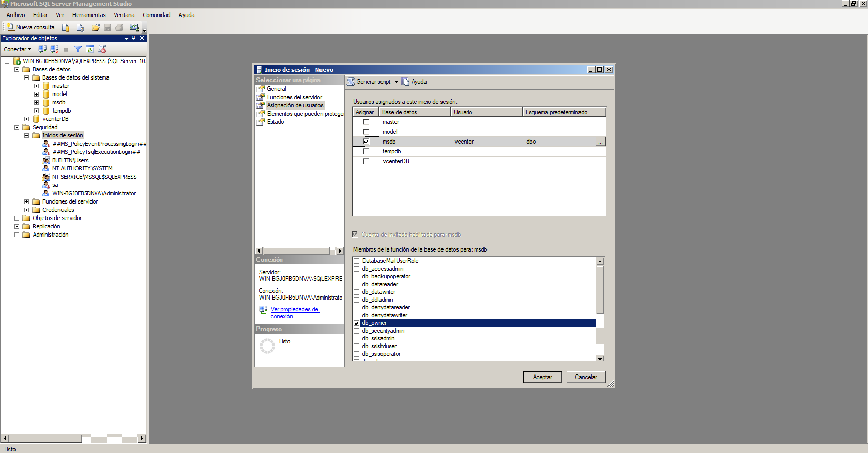Check the master database assign checkbox
The width and height of the screenshot is (868, 453).
(x=366, y=122)
